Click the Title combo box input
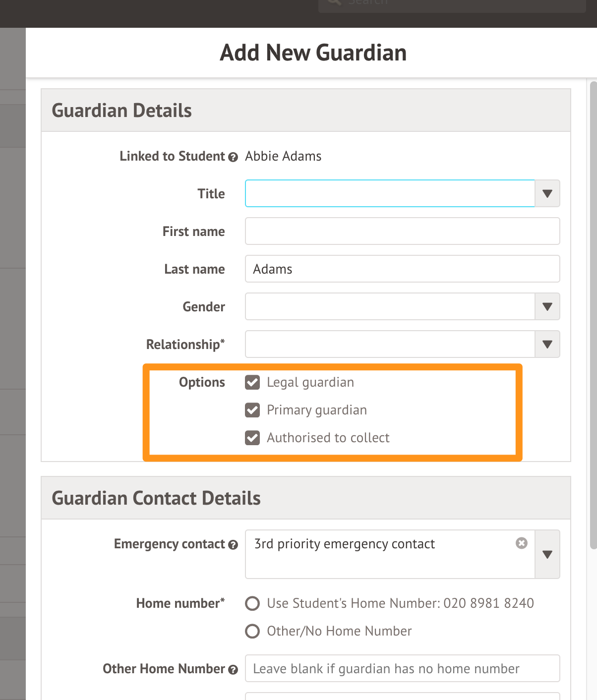The image size is (597, 700). (x=390, y=193)
